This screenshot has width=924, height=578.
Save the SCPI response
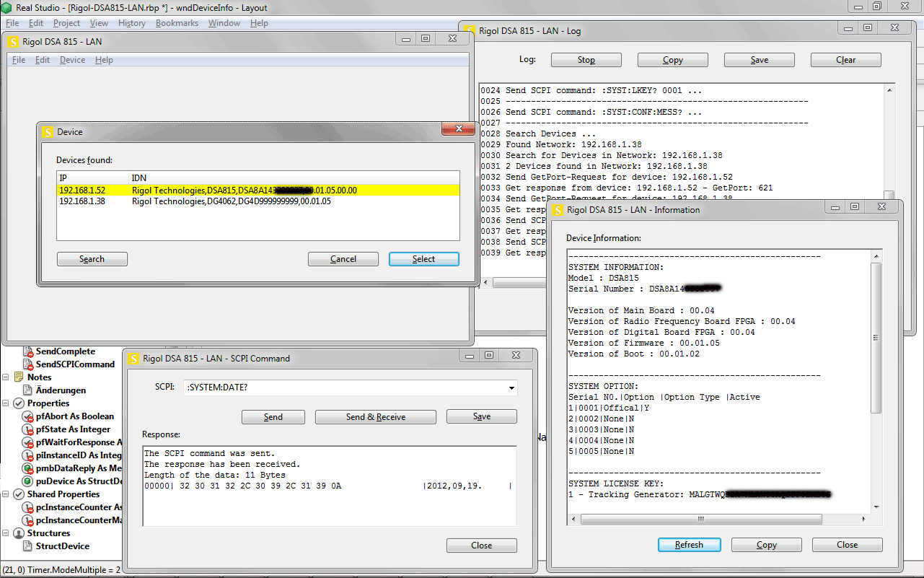482,416
